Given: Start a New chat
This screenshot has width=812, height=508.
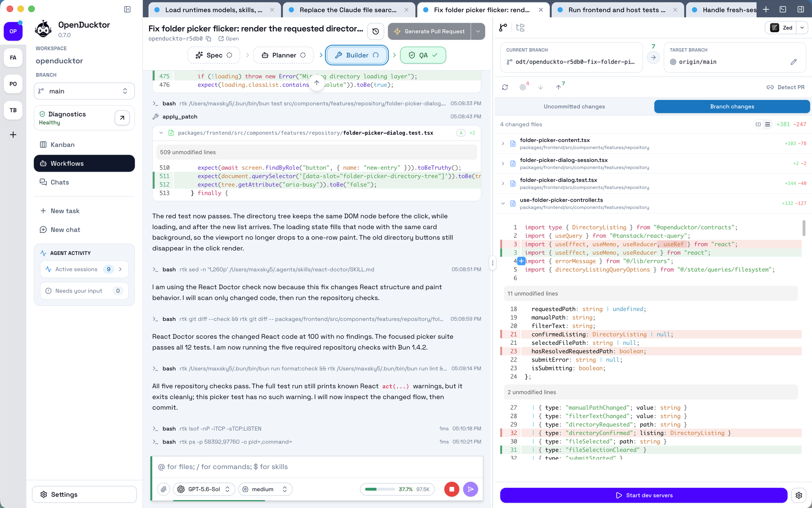Looking at the screenshot, I should (84, 230).
